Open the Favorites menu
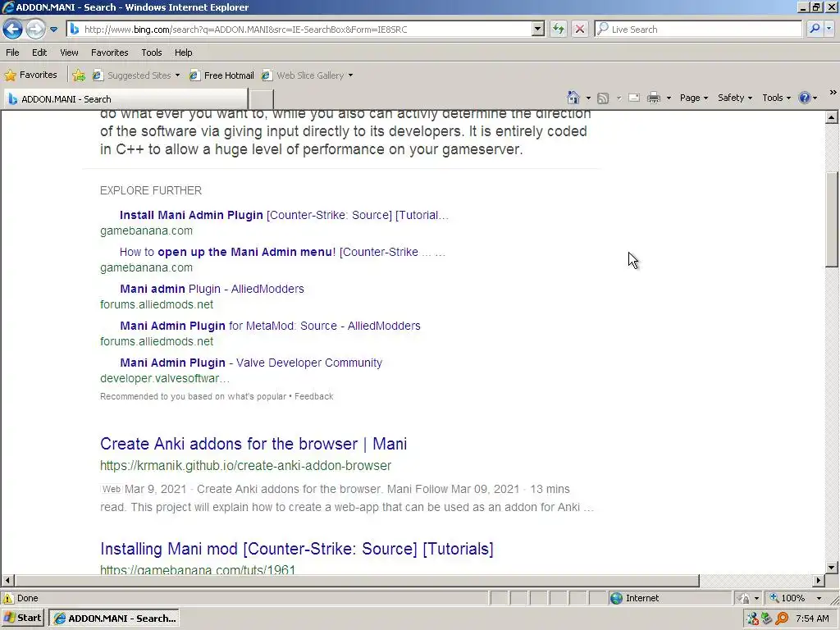Screen dimensions: 840x630 coord(109,52)
